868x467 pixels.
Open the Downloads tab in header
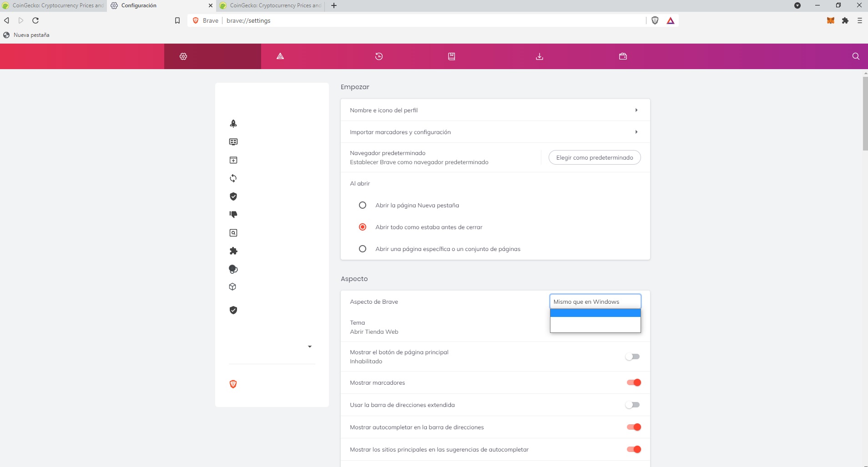pos(540,56)
